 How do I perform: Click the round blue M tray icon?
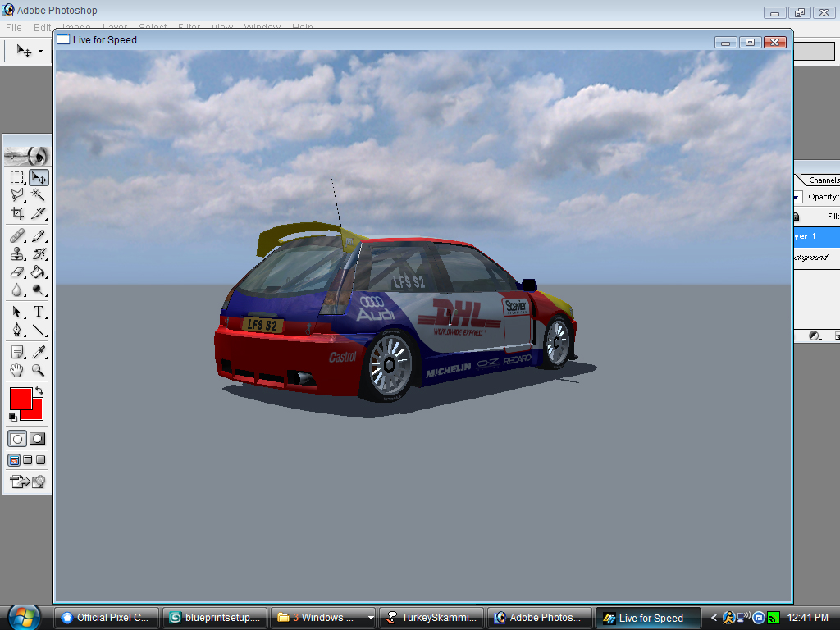(759, 618)
